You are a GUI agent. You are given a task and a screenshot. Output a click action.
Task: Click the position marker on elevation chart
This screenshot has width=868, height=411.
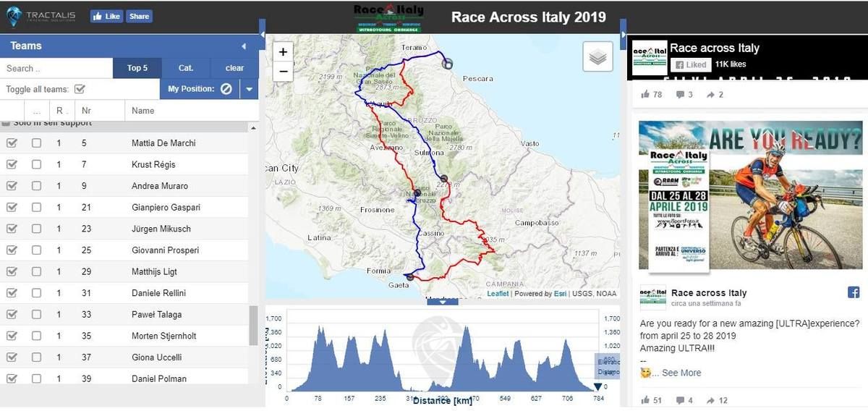coord(597,387)
